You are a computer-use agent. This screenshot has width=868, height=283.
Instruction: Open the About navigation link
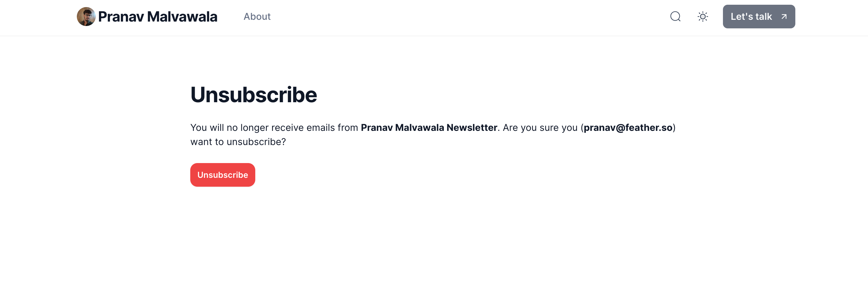257,17
